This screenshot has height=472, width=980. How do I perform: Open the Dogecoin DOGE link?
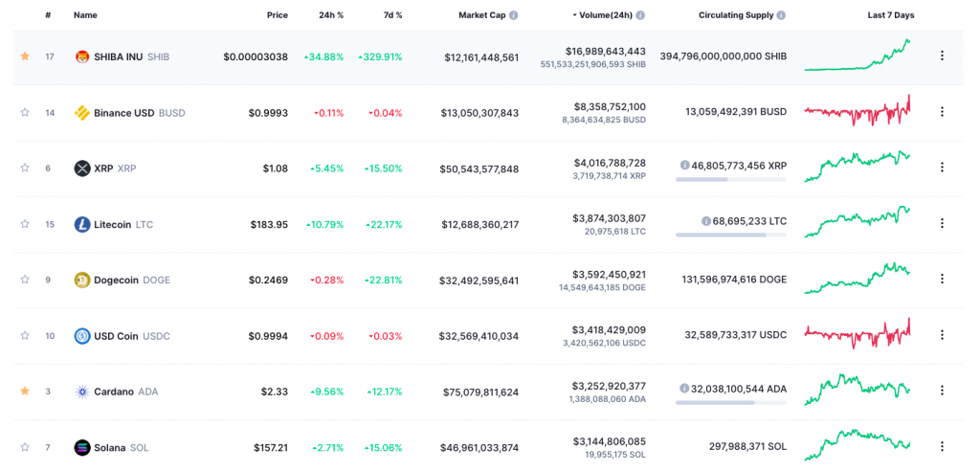point(132,281)
